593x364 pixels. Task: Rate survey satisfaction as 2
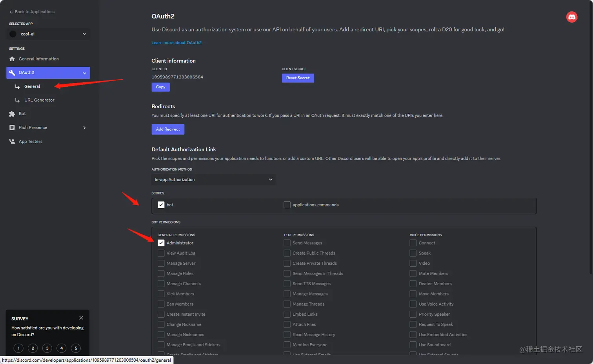[x=33, y=348]
